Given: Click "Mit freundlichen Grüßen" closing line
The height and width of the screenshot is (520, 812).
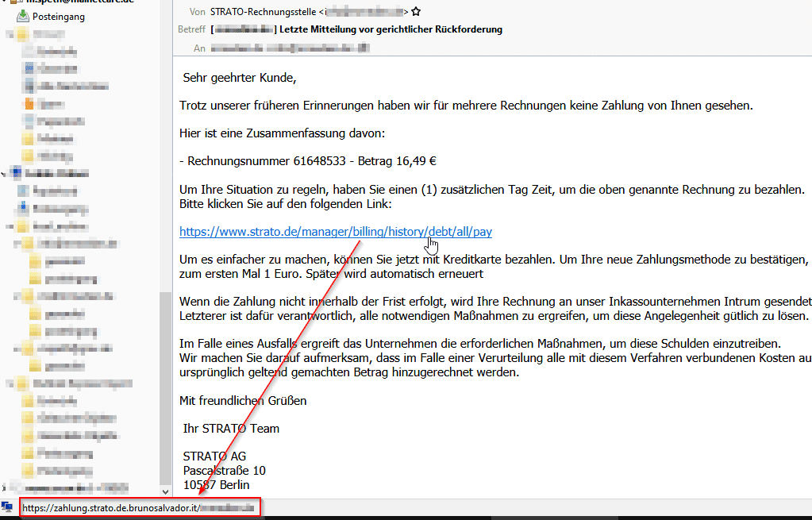Looking at the screenshot, I should 243,400.
